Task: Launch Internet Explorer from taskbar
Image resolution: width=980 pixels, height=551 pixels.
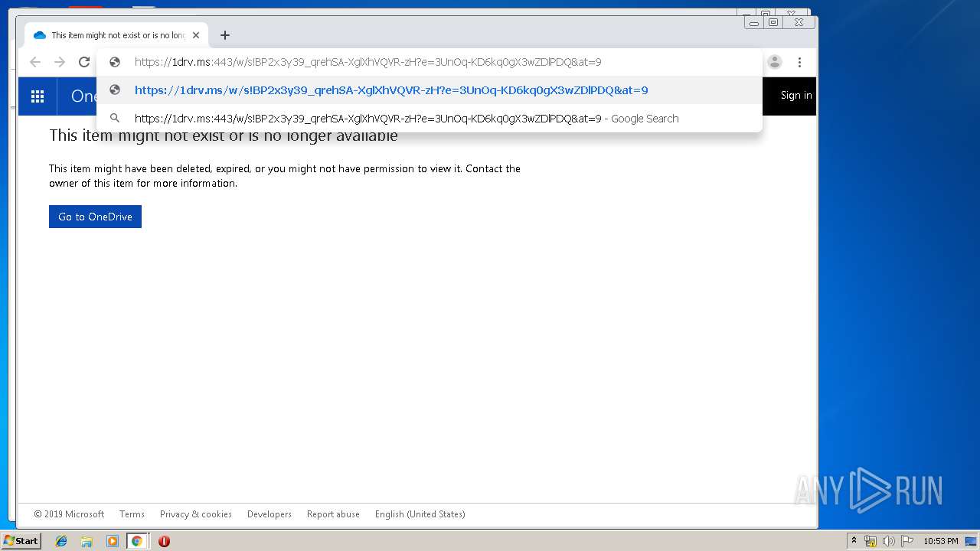Action: 61,541
